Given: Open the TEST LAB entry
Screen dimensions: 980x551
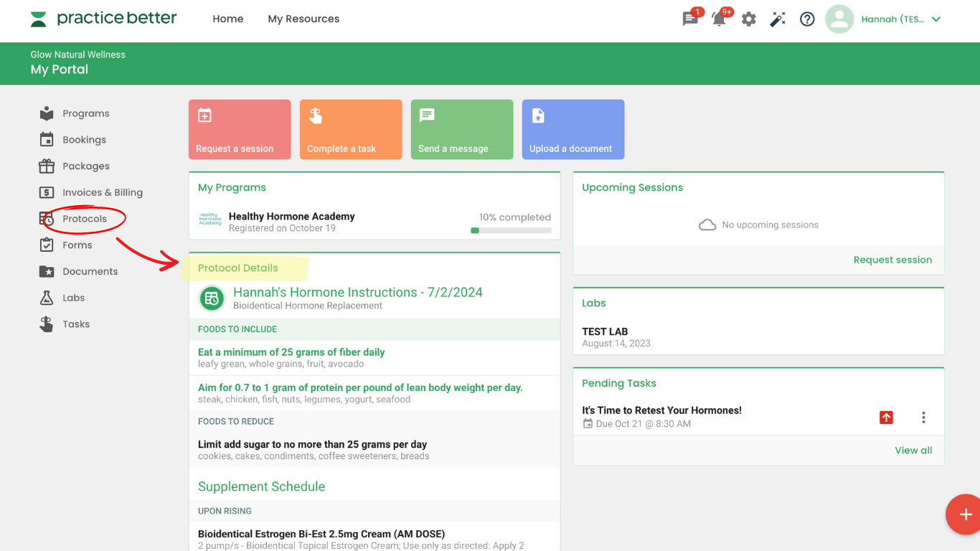Looking at the screenshot, I should [x=605, y=331].
